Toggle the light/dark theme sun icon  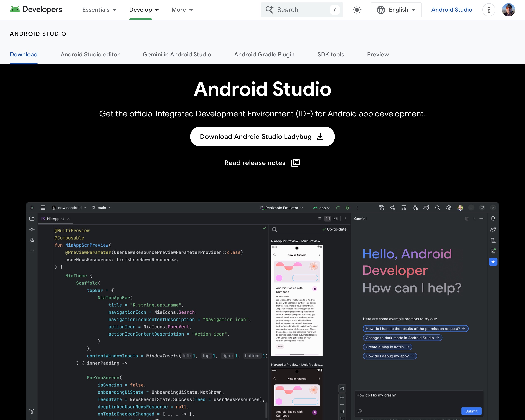point(357,10)
